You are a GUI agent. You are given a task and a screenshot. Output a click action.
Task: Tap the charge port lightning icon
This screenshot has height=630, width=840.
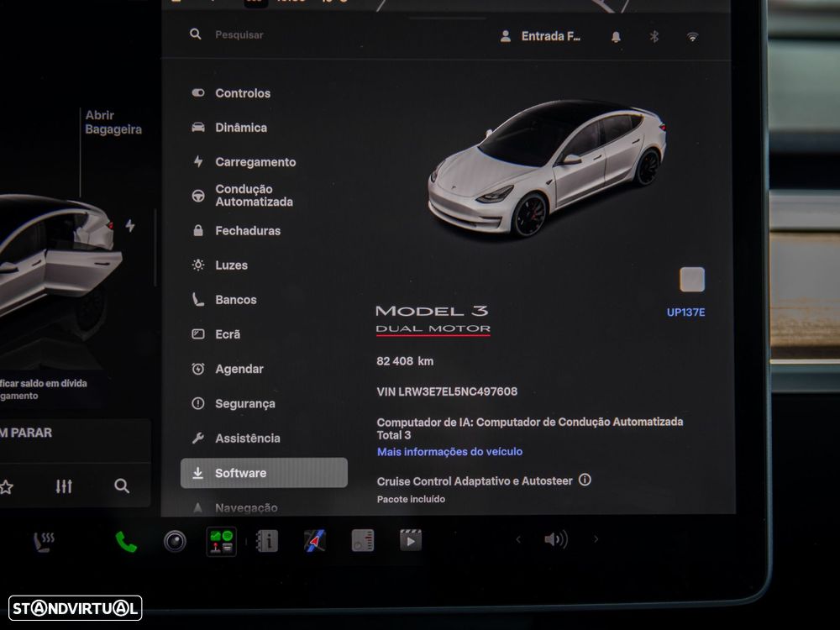tap(130, 225)
